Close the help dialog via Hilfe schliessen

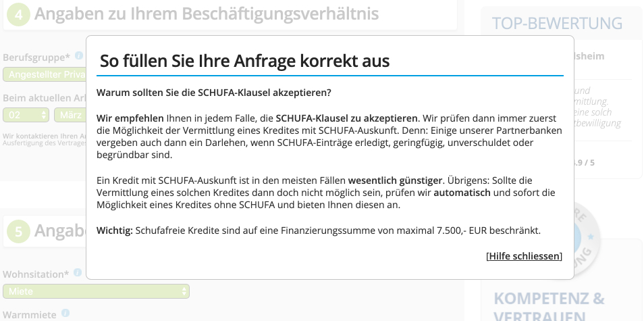coord(524,256)
